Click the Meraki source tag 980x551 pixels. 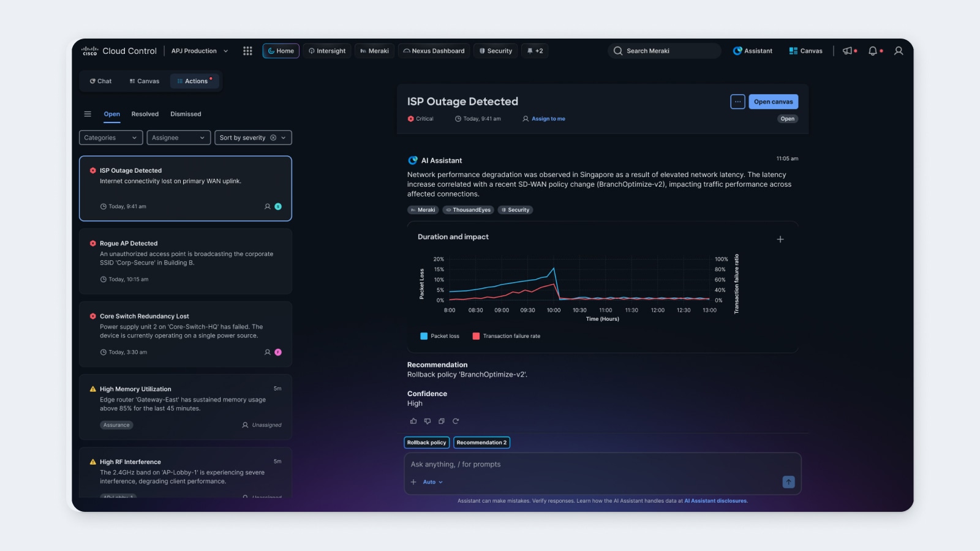click(x=423, y=210)
